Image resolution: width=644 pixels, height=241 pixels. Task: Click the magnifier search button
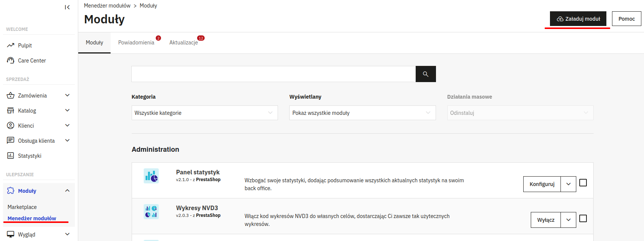tap(425, 74)
